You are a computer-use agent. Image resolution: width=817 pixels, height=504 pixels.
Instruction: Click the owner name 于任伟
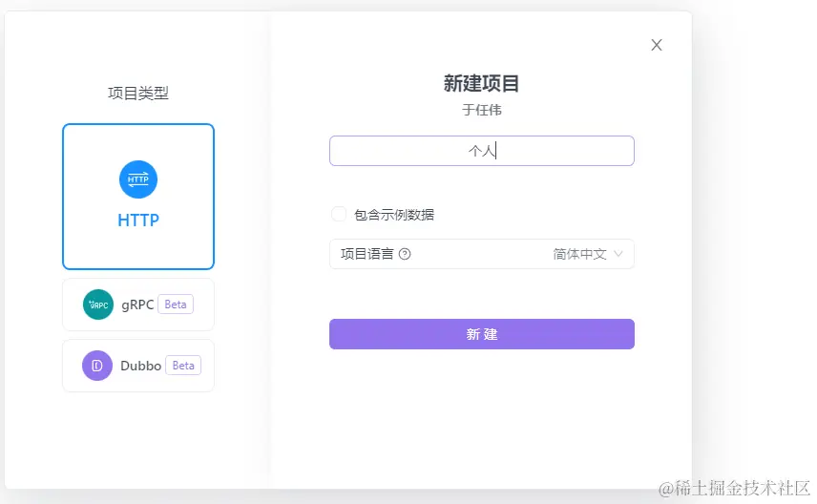tap(482, 110)
